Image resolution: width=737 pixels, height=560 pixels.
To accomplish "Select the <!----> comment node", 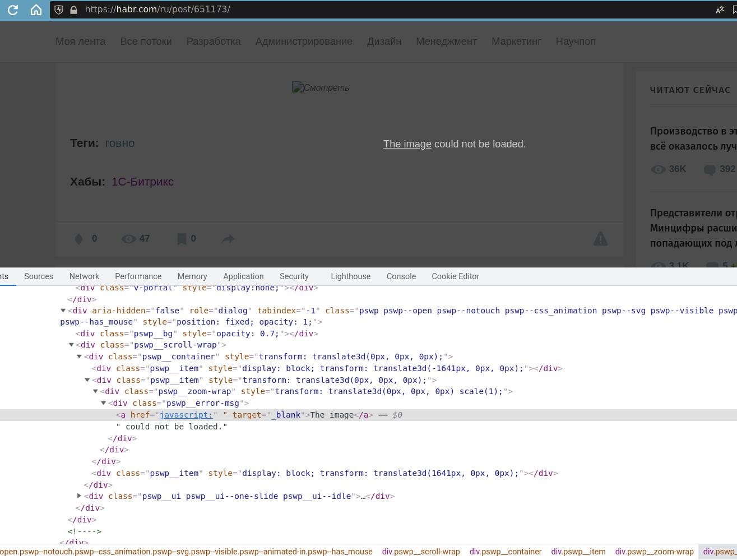I will 85,531.
